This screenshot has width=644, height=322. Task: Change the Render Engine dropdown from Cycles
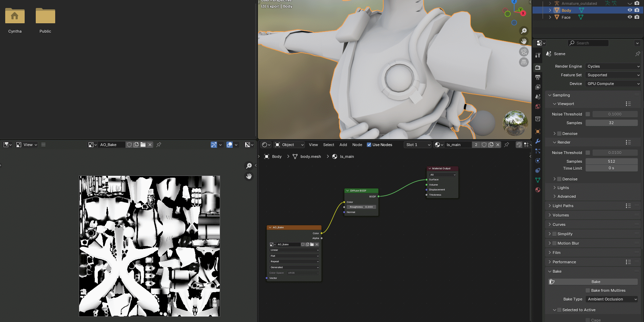click(612, 66)
